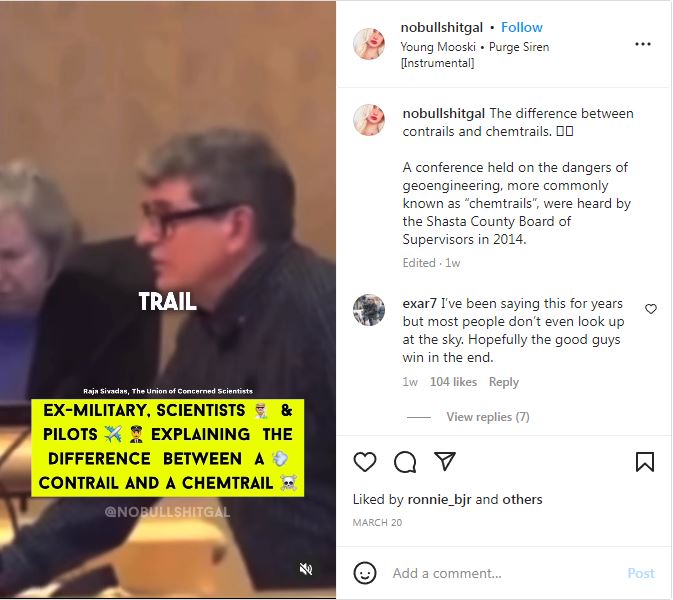Open exar7's profile avatar
Screen dimensions: 673x600
[369, 310]
